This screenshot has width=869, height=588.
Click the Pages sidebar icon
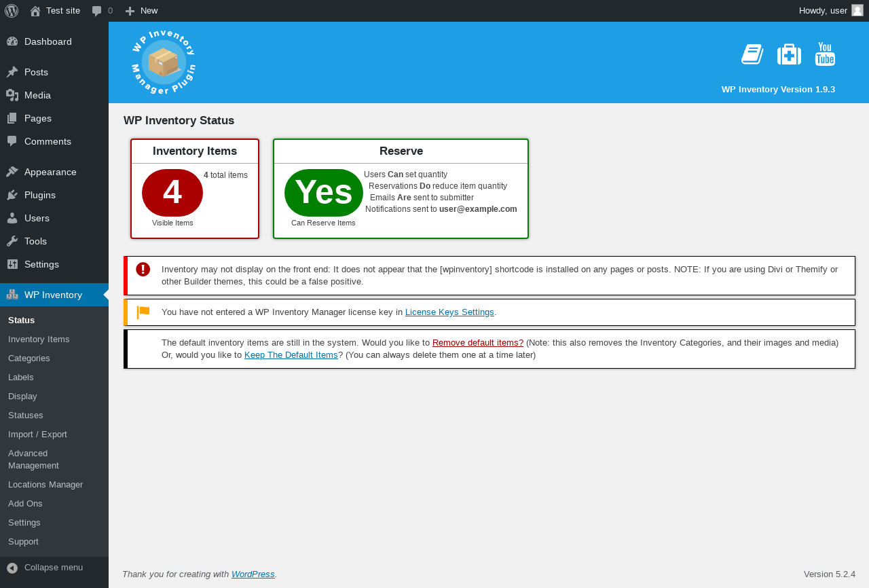coord(12,118)
